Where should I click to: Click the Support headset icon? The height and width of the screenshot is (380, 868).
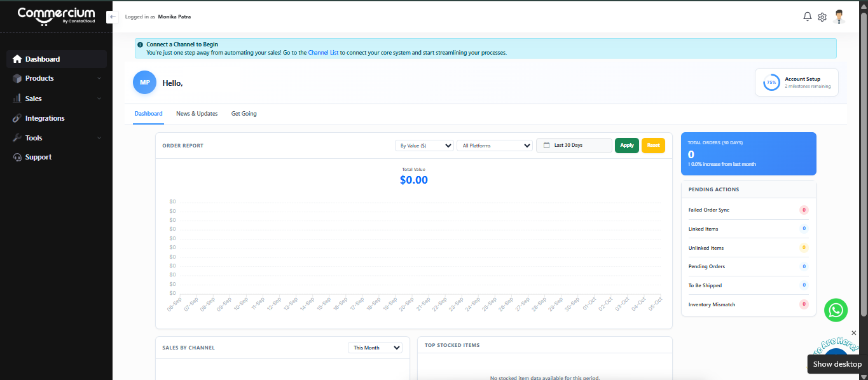[17, 157]
